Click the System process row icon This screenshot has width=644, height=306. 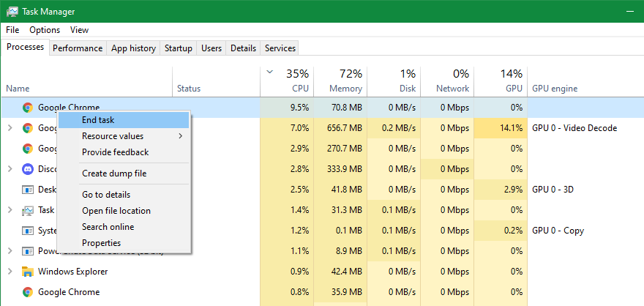click(x=28, y=231)
